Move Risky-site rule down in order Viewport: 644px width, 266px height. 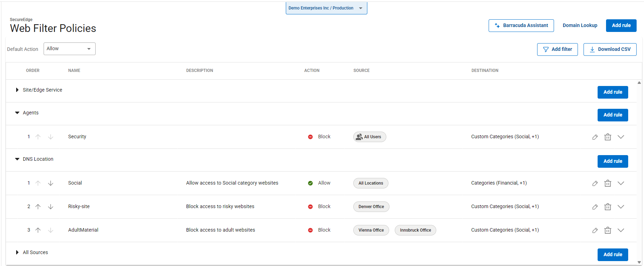click(51, 207)
